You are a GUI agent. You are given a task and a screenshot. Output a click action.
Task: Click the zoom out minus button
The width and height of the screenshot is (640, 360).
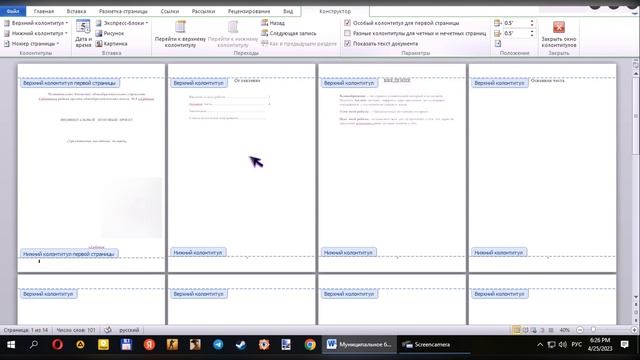(580, 330)
